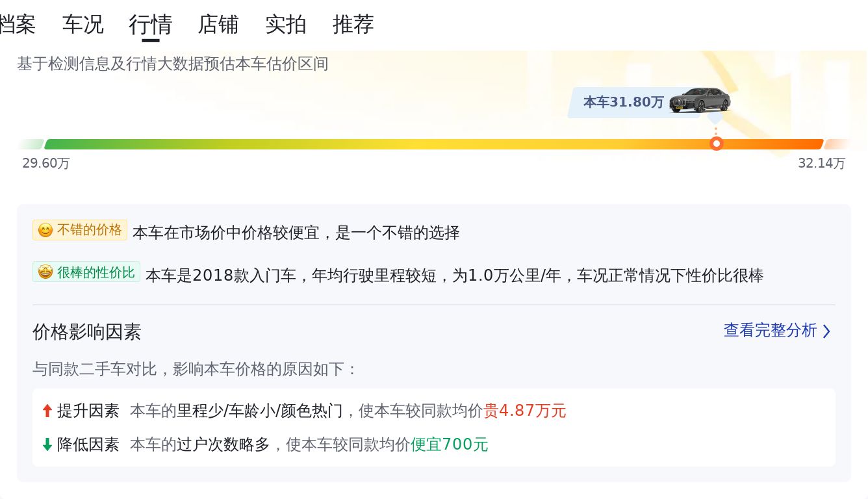Open the 店铺 tab
The height and width of the screenshot is (499, 868).
click(x=218, y=25)
